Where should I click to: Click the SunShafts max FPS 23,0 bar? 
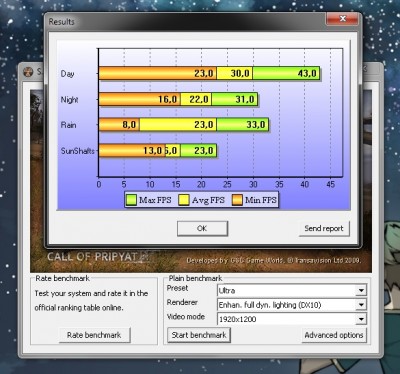click(x=199, y=151)
